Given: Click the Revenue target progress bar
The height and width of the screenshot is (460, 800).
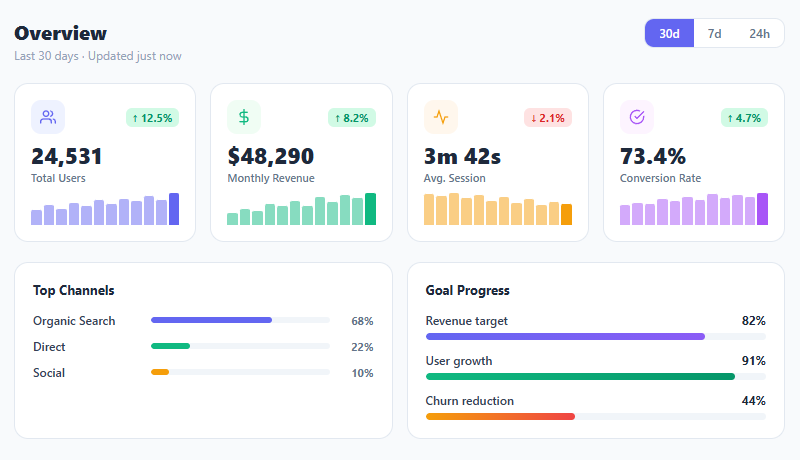Looking at the screenshot, I should coord(596,337).
